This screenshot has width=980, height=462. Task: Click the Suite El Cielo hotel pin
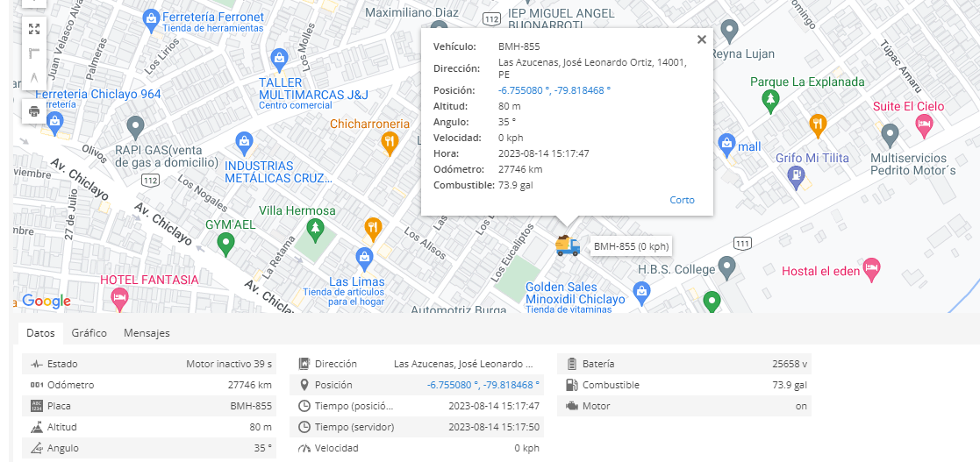point(924,125)
